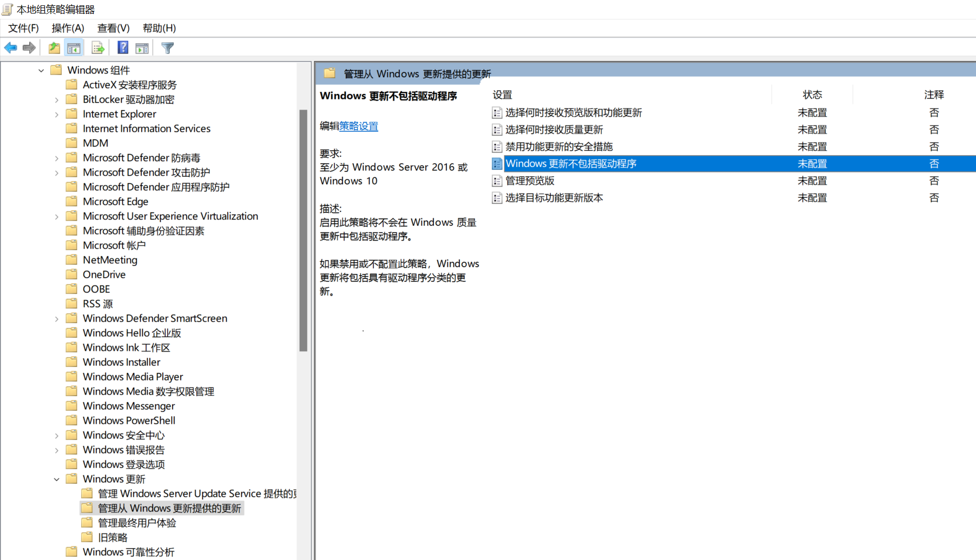
Task: Open the 查看(V) menu
Action: pos(113,28)
